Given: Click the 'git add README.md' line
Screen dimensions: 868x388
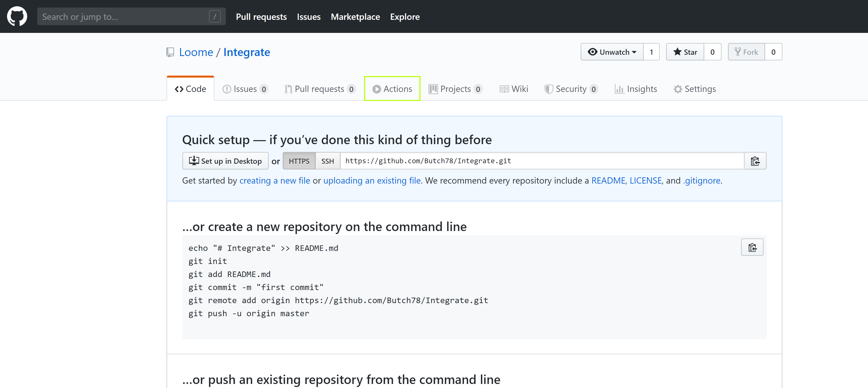Looking at the screenshot, I should 230,274.
